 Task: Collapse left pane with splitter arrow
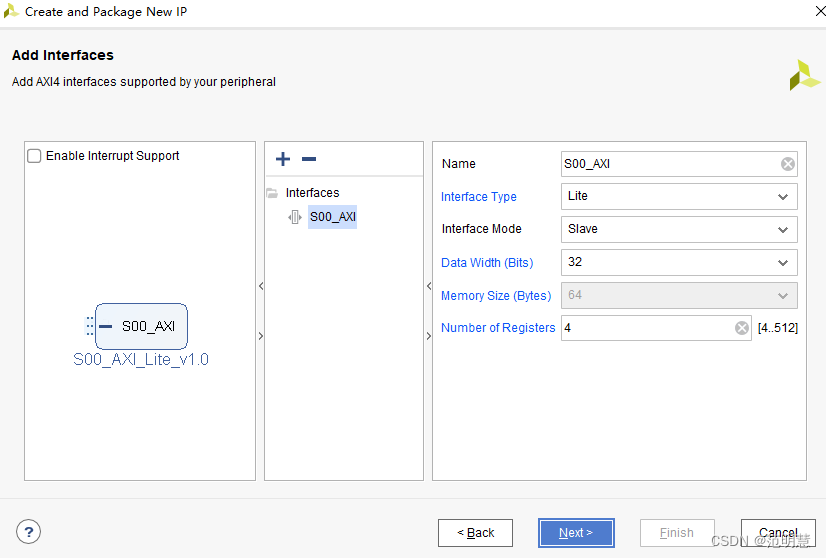tap(261, 286)
